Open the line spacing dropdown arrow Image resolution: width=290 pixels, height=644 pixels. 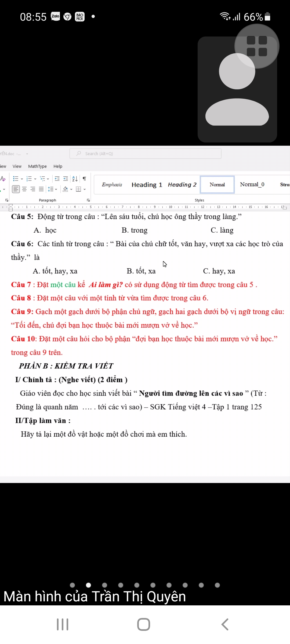pos(56,189)
